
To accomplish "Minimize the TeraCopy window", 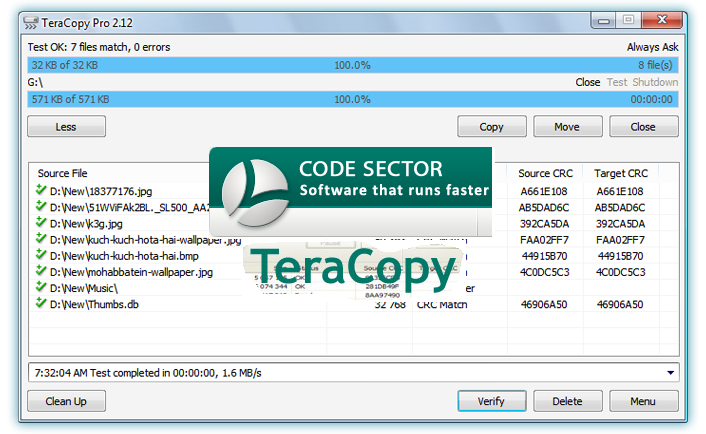I will tap(603, 20).
